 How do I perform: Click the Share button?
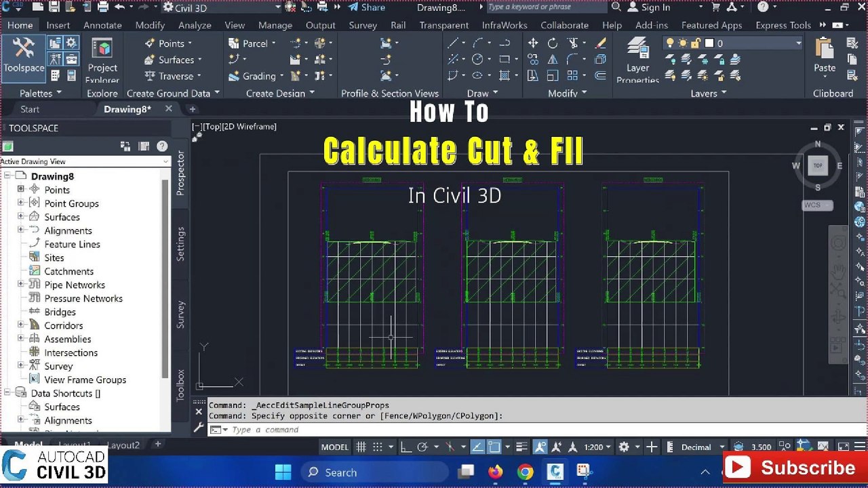pyautogui.click(x=367, y=7)
